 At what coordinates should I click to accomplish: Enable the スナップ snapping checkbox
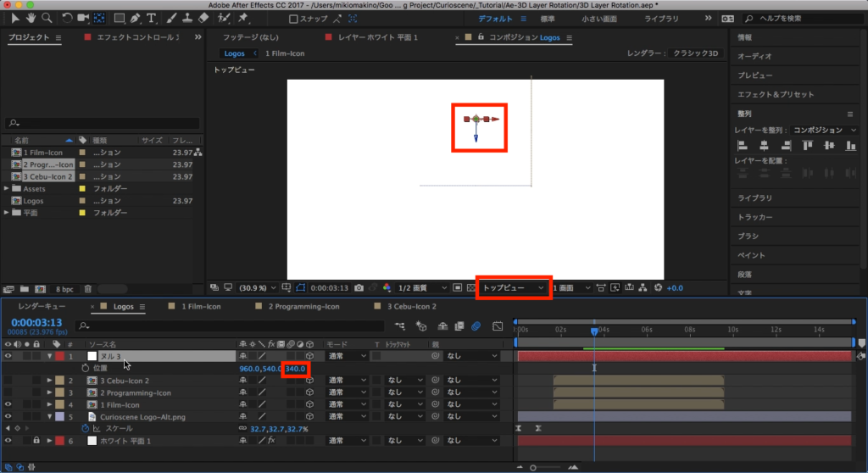[x=294, y=19]
